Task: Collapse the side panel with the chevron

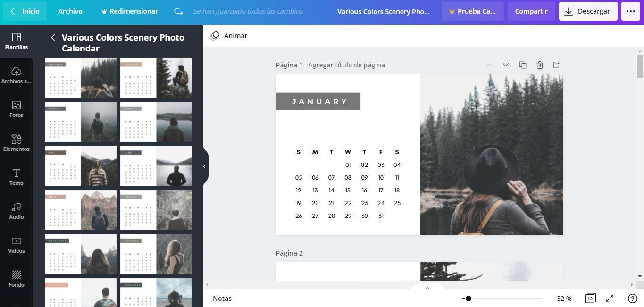Action: pyautogui.click(x=204, y=166)
